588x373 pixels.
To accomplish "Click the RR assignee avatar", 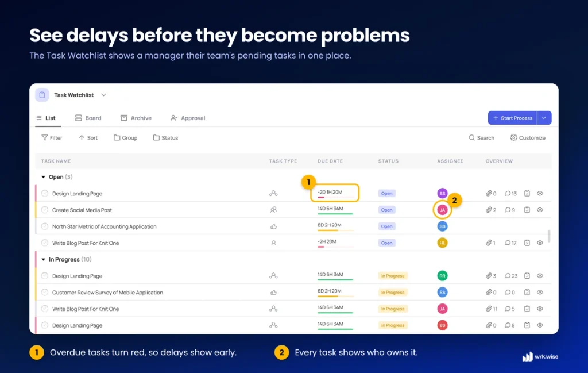I will (x=442, y=276).
